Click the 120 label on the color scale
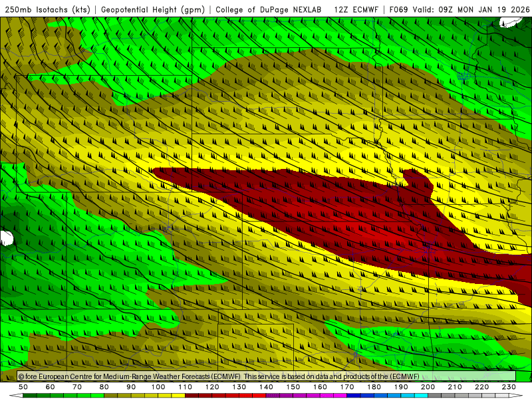The width and height of the screenshot is (532, 399). [212, 387]
